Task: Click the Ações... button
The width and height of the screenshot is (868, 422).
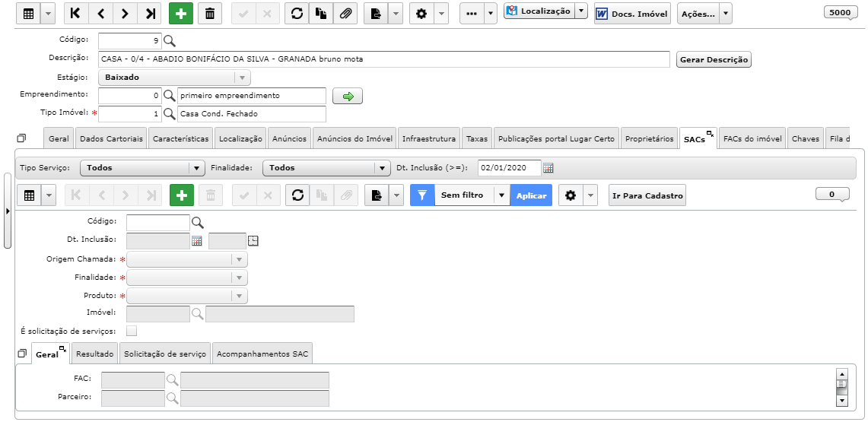Action: pyautogui.click(x=698, y=14)
